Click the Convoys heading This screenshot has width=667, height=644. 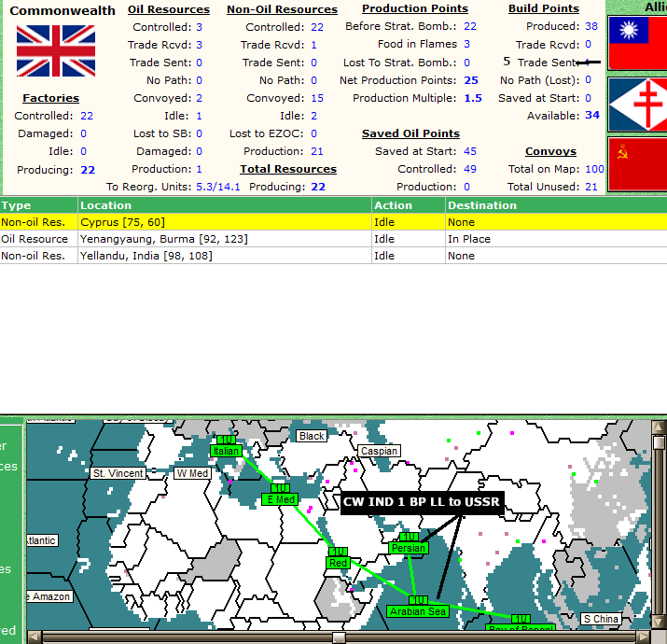coord(551,151)
